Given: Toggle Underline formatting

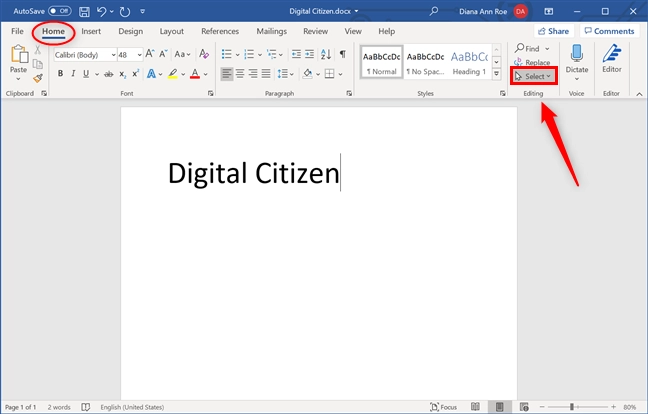Looking at the screenshot, I should click(x=86, y=74).
